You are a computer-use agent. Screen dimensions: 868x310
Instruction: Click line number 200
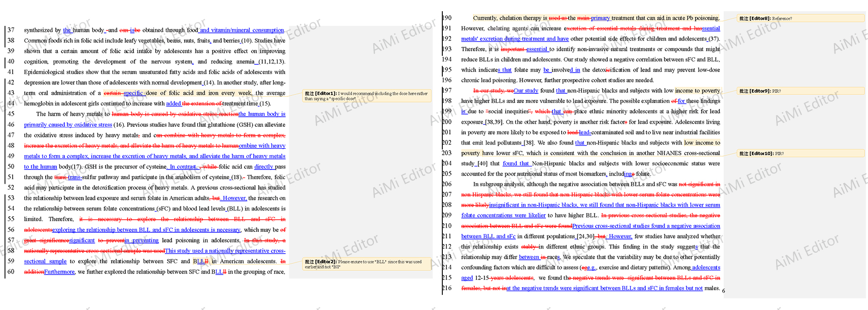(x=447, y=122)
